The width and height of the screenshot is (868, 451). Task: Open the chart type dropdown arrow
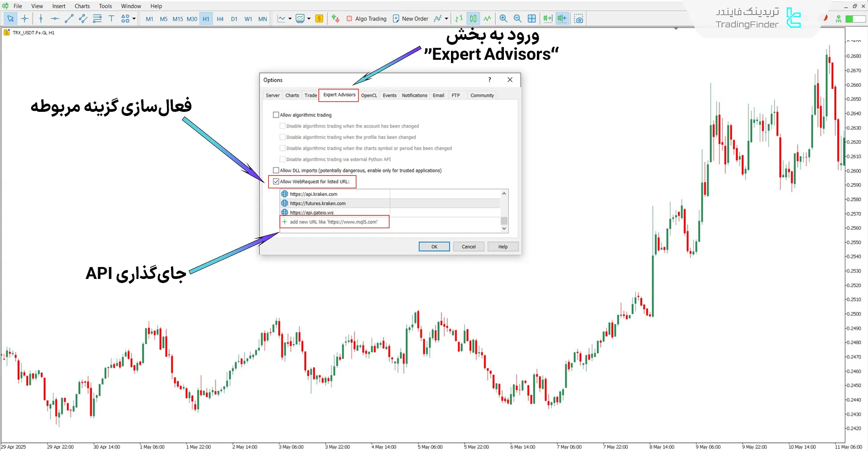click(290, 19)
